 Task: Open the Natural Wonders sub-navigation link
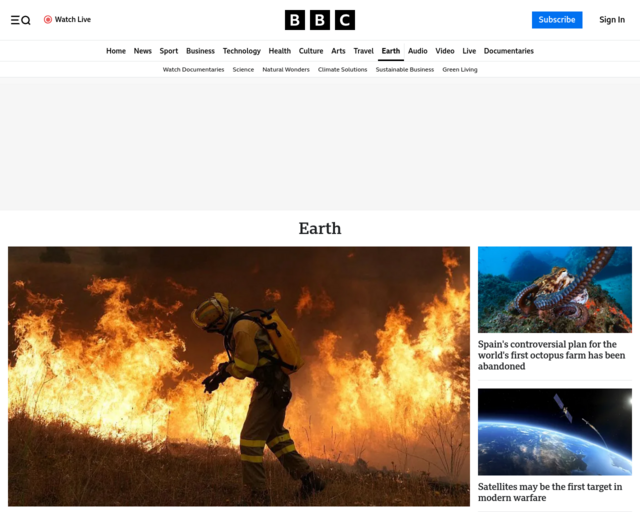[286, 70]
